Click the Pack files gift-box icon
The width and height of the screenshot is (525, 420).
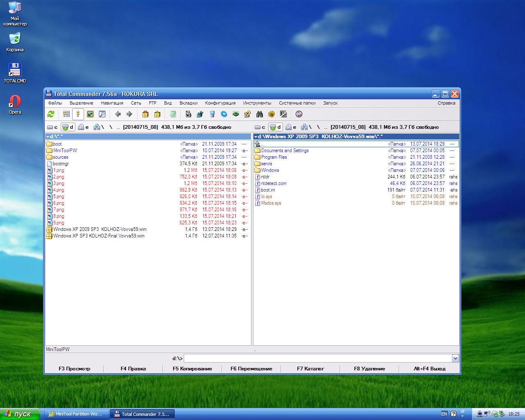145,114
